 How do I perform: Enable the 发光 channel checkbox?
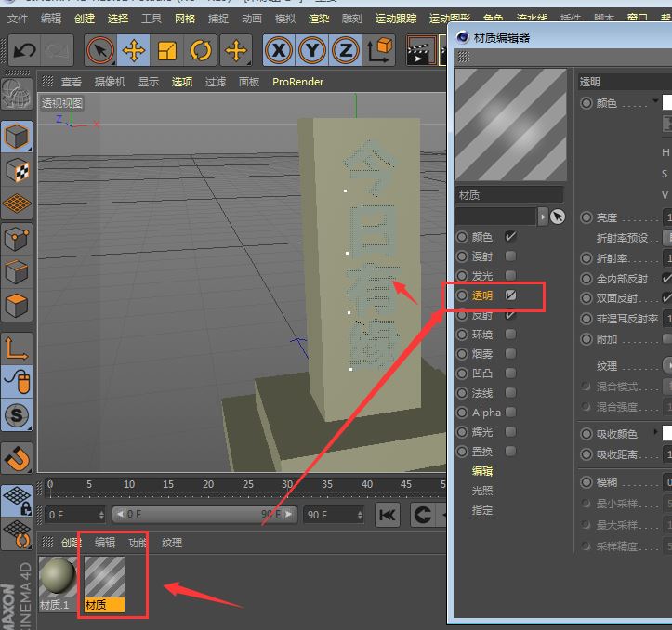click(x=510, y=275)
